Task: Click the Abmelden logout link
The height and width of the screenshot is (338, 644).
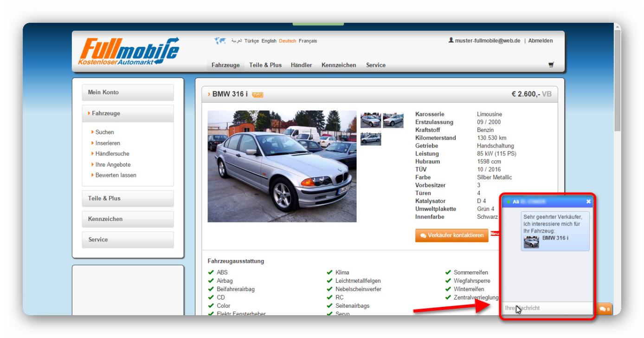Action: (x=541, y=41)
